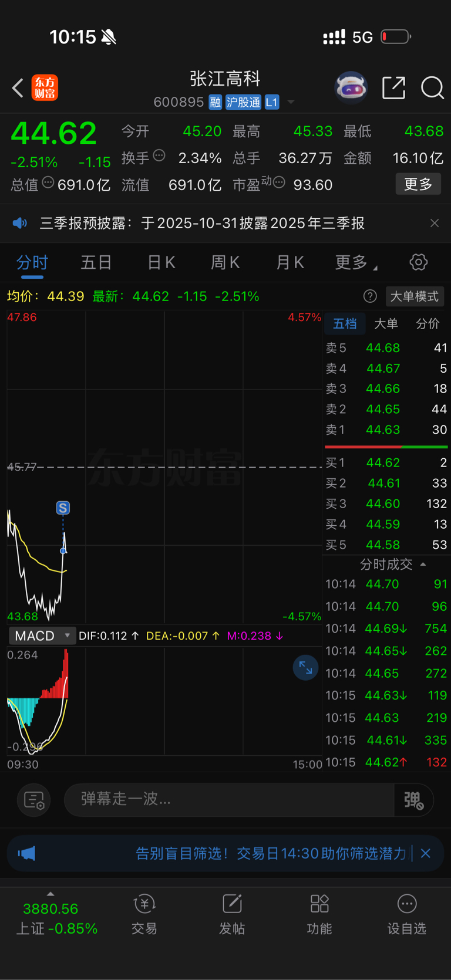Tap the 融 margin tag
The height and width of the screenshot is (980, 451).
[x=215, y=102]
